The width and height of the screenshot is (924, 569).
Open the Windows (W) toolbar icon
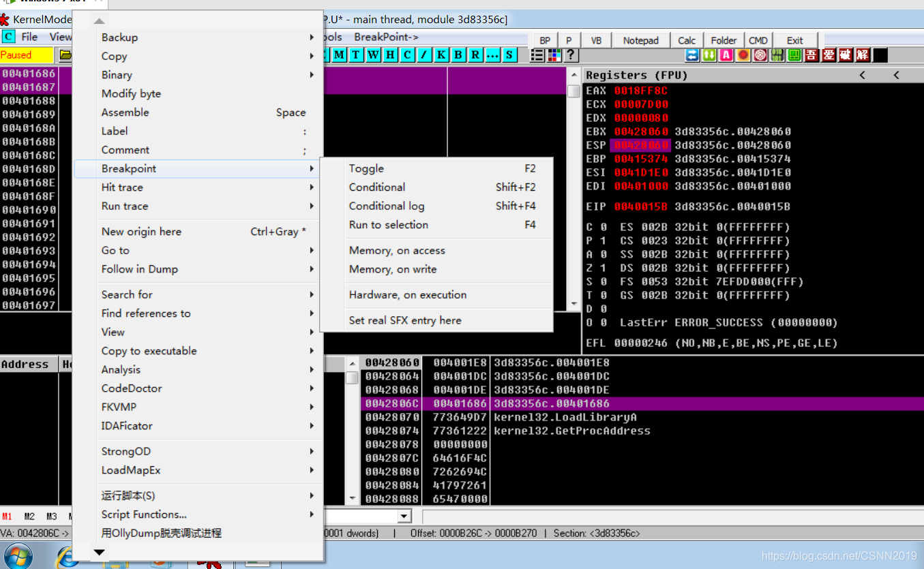(x=373, y=55)
